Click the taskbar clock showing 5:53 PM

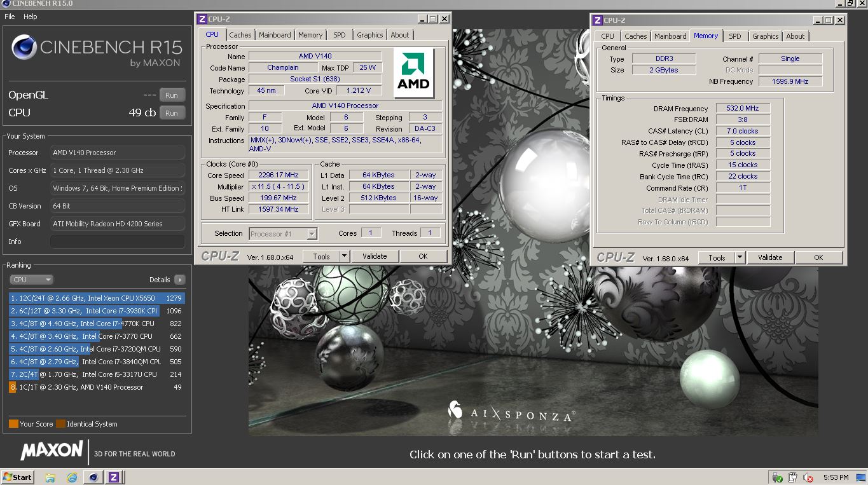click(x=836, y=477)
